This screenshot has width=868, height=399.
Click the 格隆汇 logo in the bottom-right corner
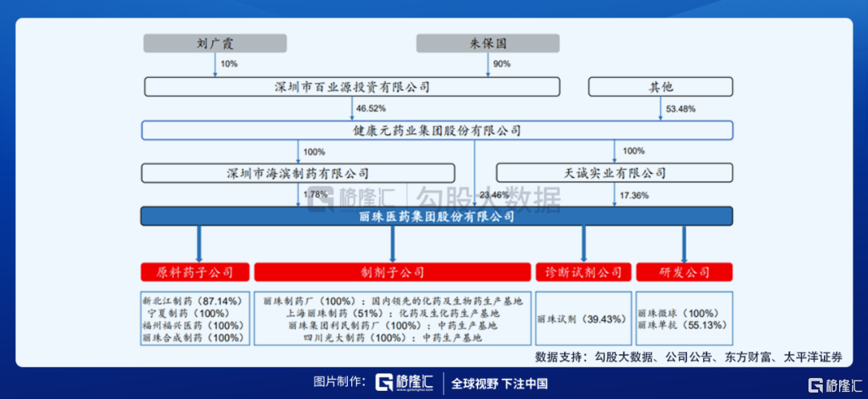[835, 385]
